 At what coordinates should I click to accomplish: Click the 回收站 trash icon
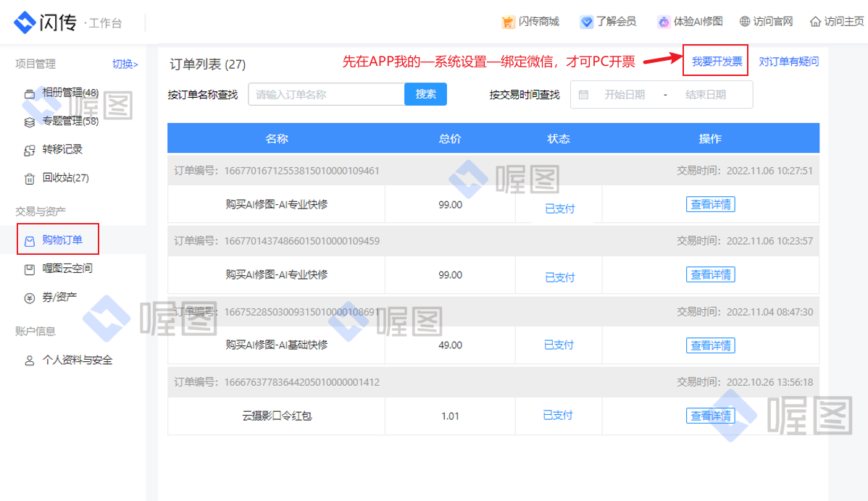click(29, 179)
